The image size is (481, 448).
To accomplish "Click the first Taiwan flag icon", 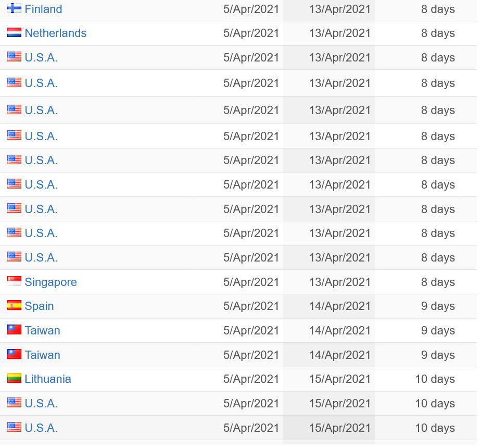I will click(14, 330).
